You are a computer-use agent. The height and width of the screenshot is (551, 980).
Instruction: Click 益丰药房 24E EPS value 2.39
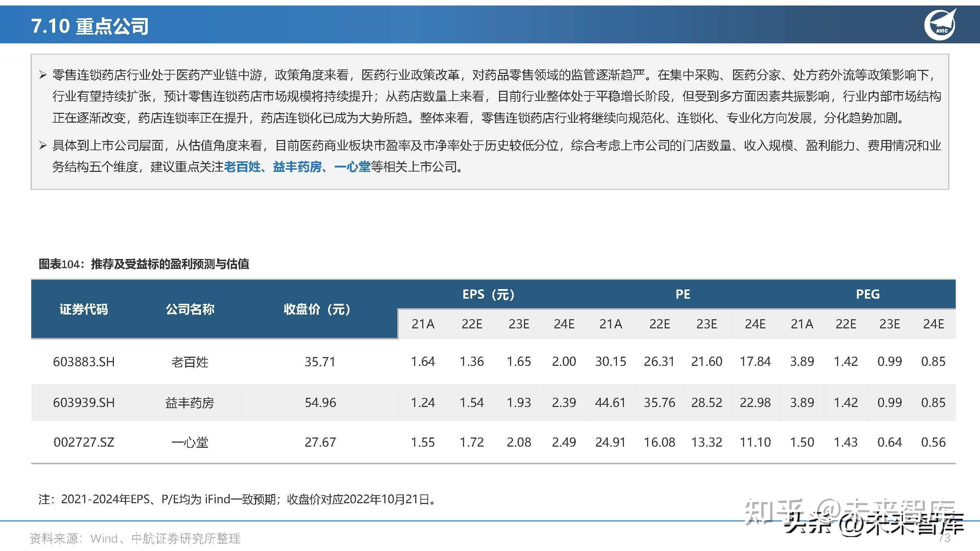(564, 402)
